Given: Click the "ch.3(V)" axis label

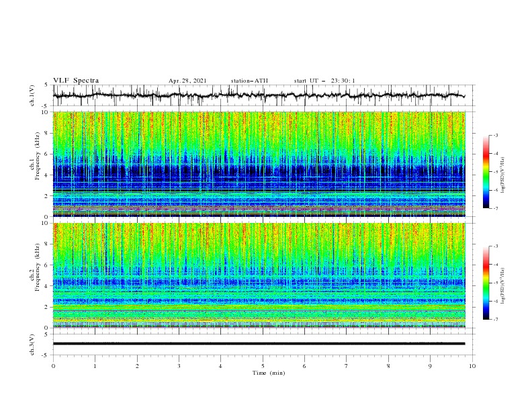Looking at the screenshot, I should tap(32, 345).
